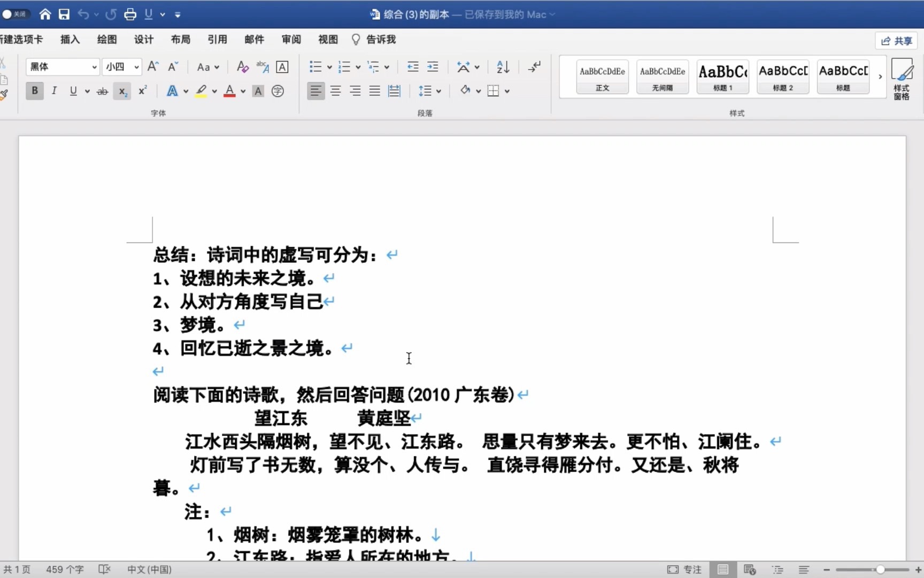
Task: Open the 插入 ribbon tab
Action: [70, 39]
